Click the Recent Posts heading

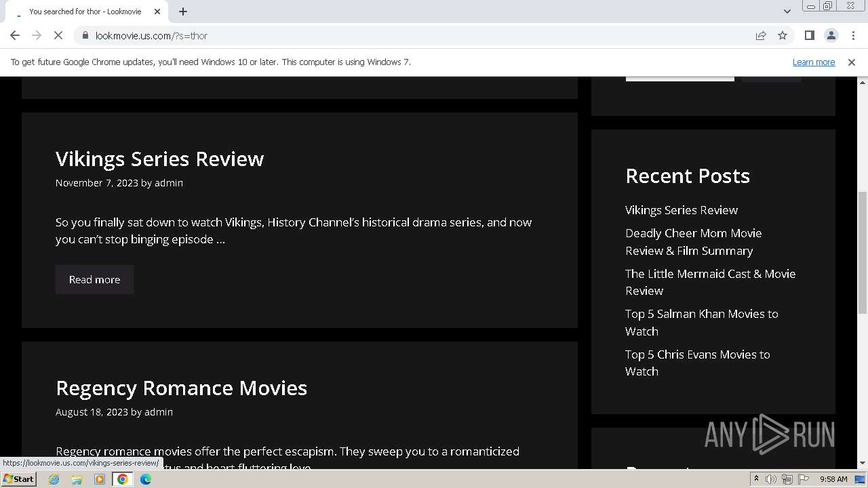(688, 176)
